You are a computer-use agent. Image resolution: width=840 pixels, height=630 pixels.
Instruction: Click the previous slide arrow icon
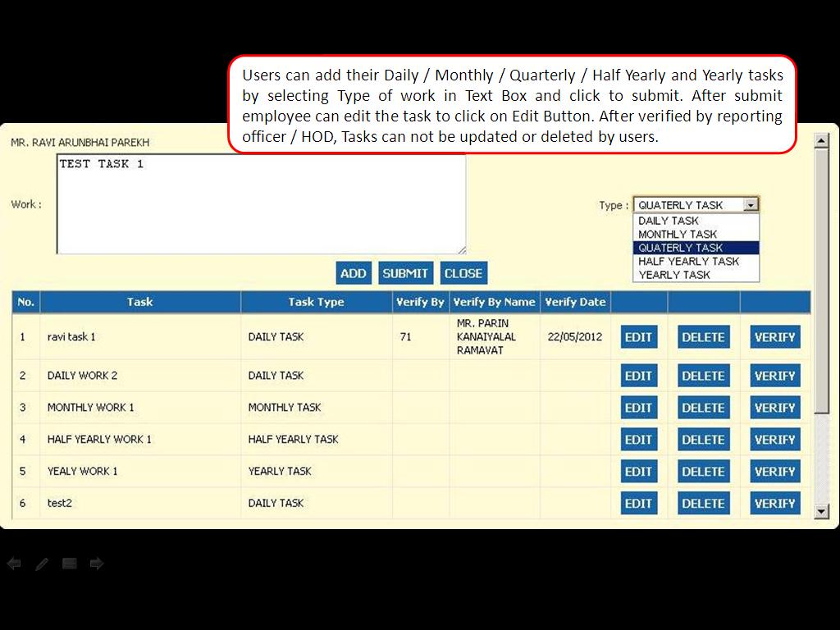tap(14, 564)
